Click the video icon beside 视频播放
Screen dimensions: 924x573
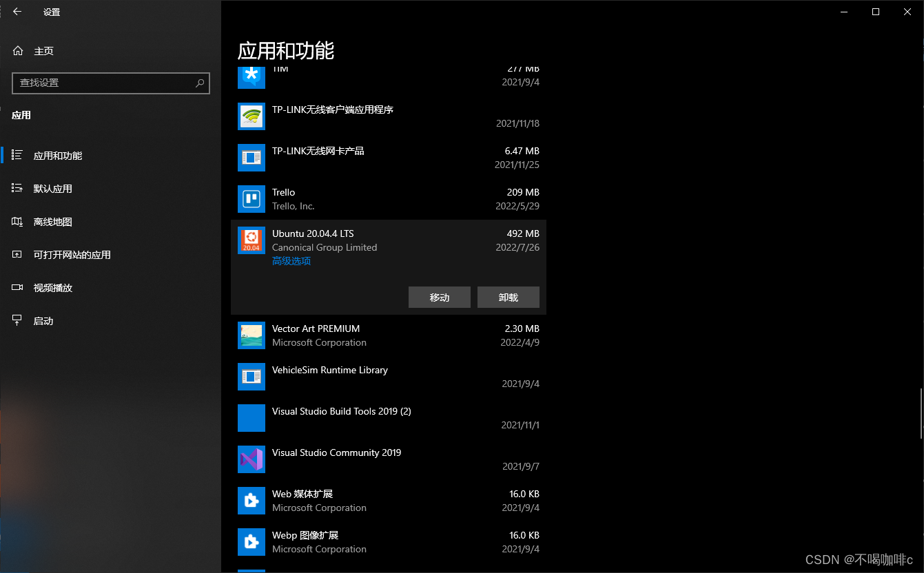click(18, 288)
